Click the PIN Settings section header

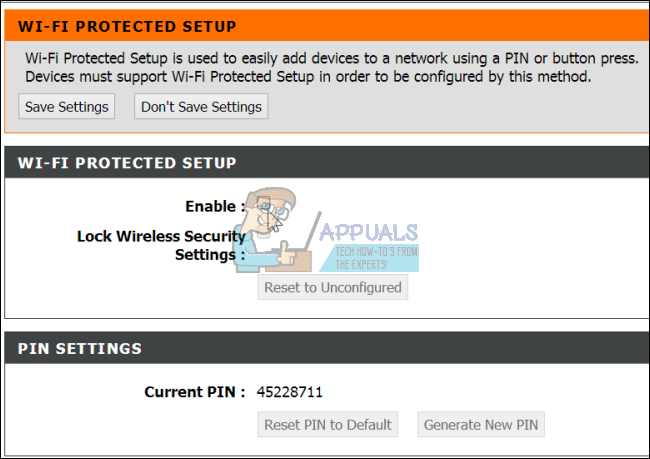(x=80, y=349)
